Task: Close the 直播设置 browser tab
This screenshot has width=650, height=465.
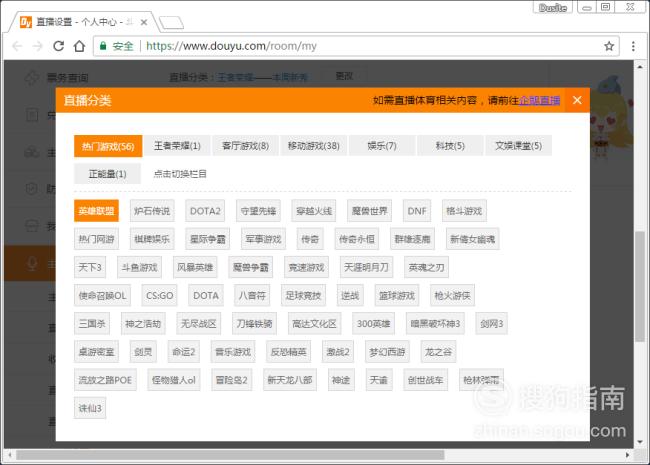Action: pyautogui.click(x=144, y=22)
